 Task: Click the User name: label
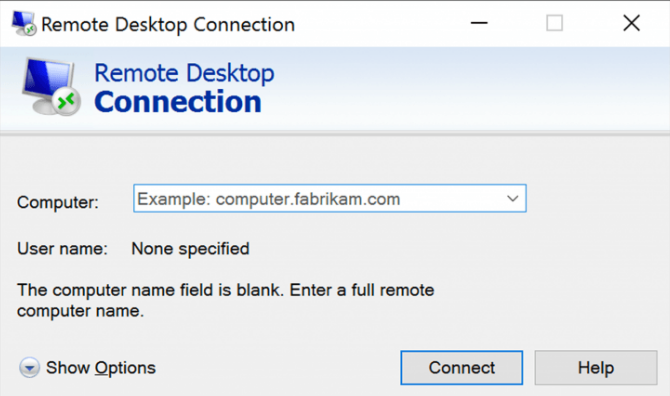pos(62,249)
